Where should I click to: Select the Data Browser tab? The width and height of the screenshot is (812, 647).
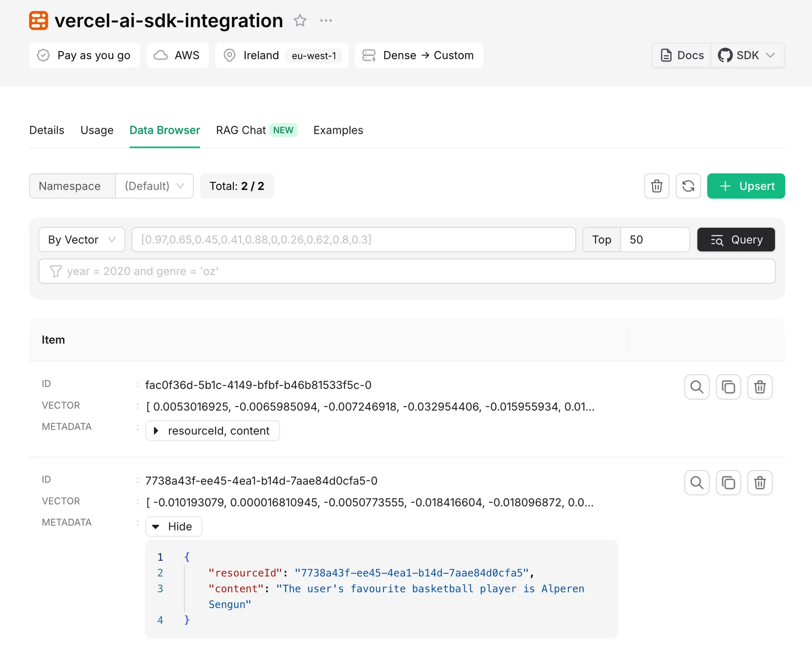click(x=165, y=130)
